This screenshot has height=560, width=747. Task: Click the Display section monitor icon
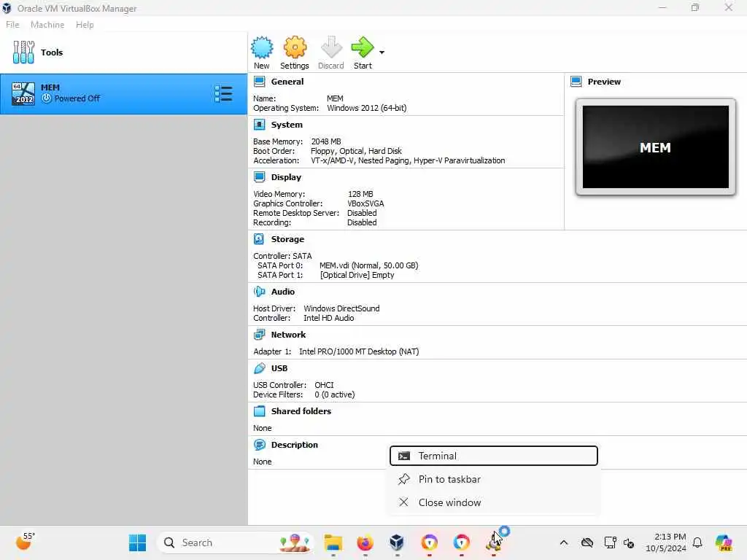(259, 177)
